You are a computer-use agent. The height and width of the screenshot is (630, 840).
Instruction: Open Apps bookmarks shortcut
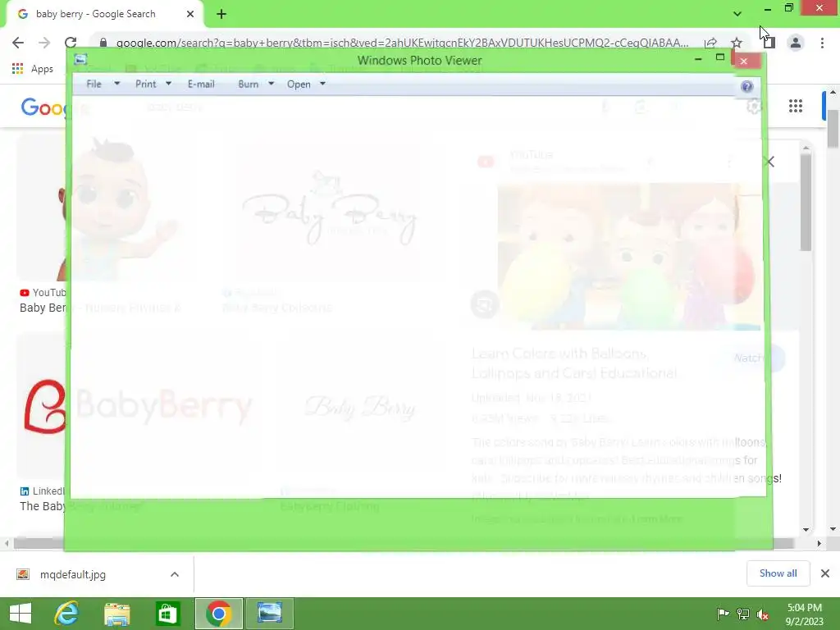click(33, 69)
